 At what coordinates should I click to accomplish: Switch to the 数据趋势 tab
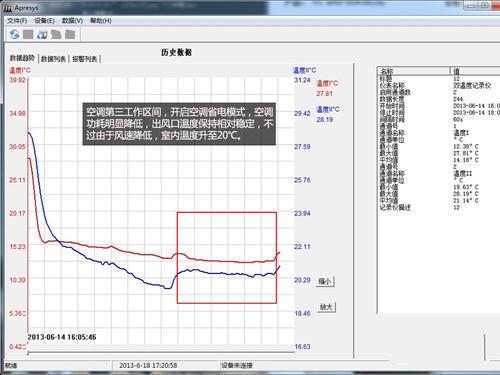[22, 58]
